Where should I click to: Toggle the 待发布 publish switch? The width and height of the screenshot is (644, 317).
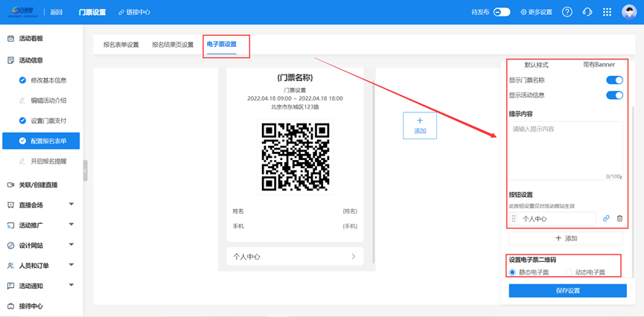point(502,12)
